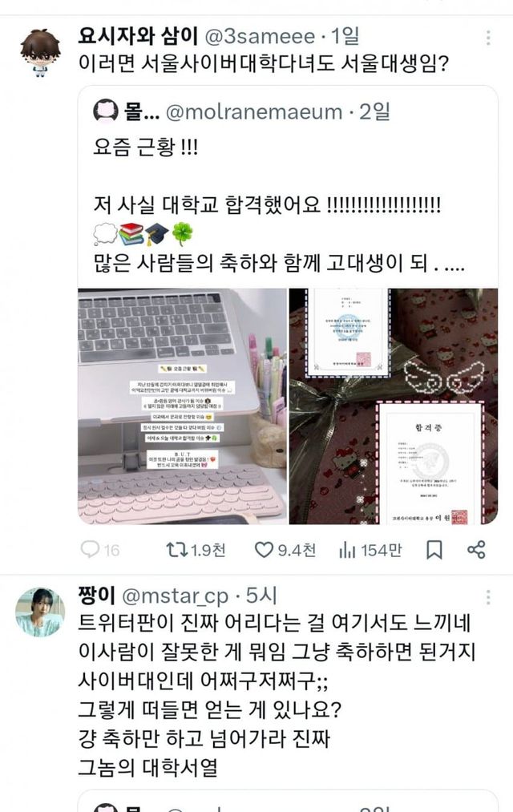
Task: Open 짱이 profile avatar photo
Action: tap(40, 612)
